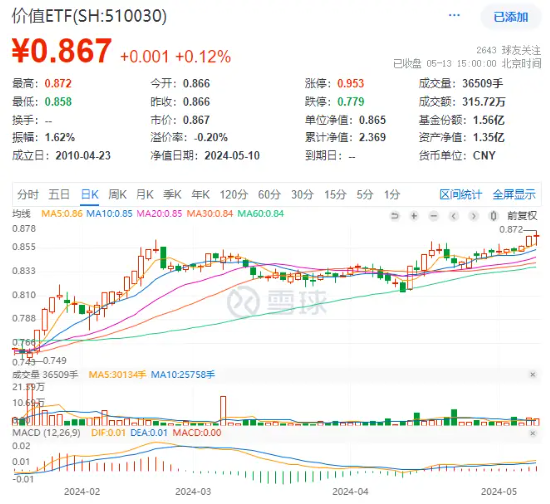The image size is (550, 504).
Task: Click the 成立日 date 2010-04-23
Action: 83,155
